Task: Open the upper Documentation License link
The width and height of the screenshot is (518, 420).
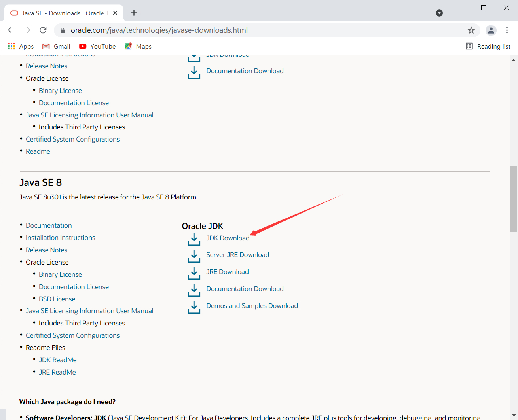Action: 74,103
